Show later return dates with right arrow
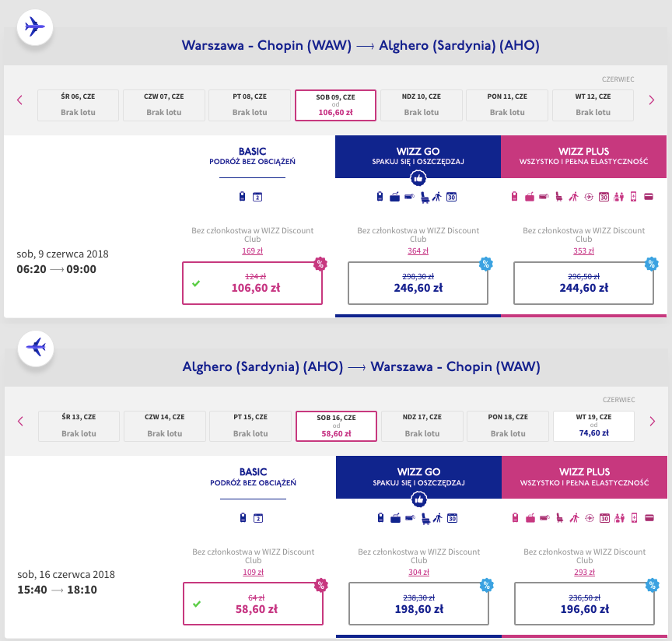 pyautogui.click(x=653, y=421)
